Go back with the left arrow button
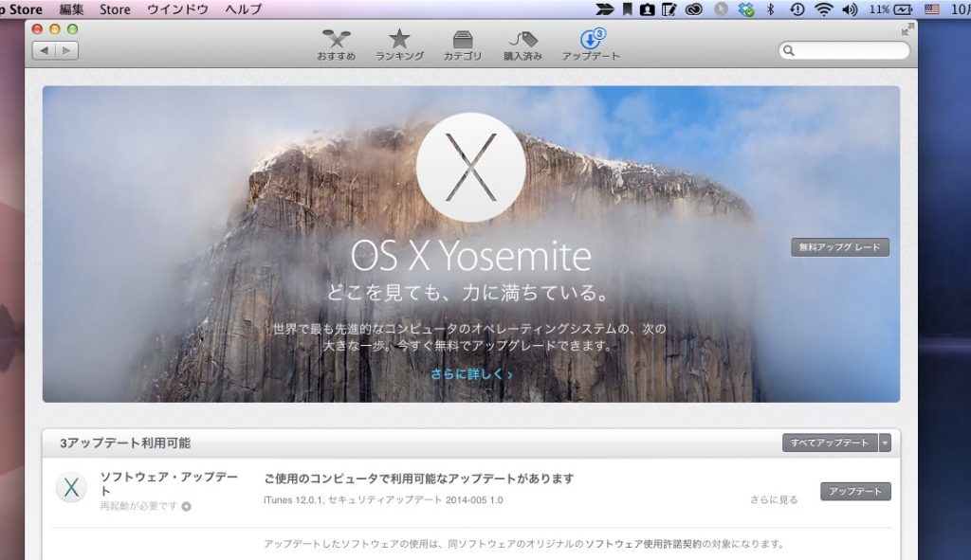 44,50
